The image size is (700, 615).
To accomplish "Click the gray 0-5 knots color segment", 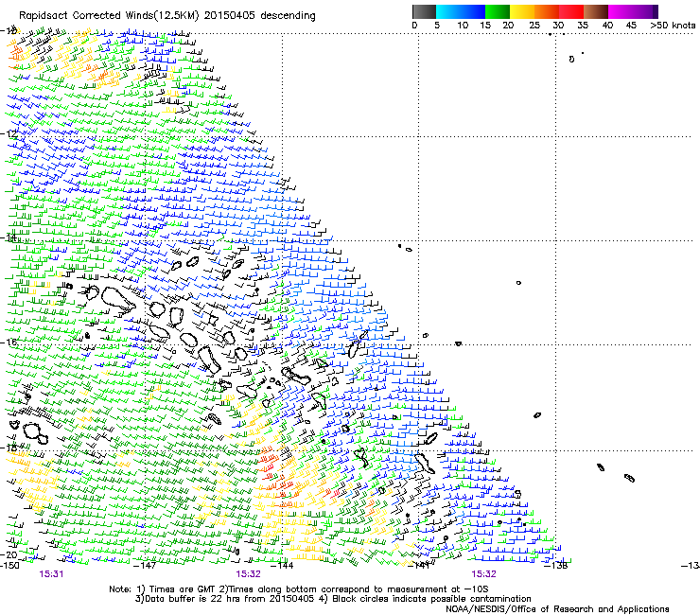I will pos(424,11).
